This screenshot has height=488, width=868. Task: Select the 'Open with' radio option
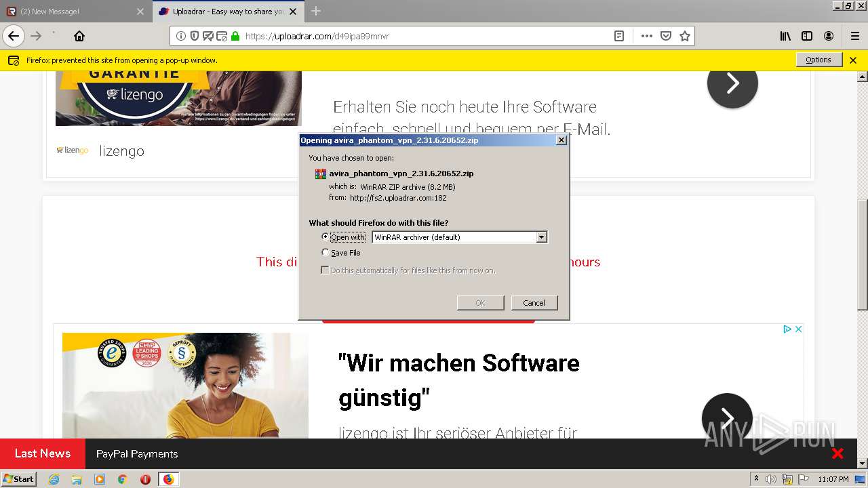point(325,237)
